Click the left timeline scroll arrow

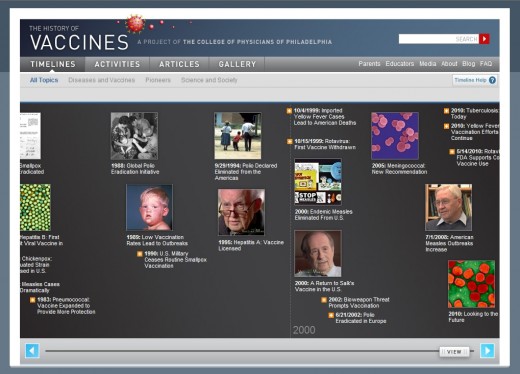click(32, 351)
